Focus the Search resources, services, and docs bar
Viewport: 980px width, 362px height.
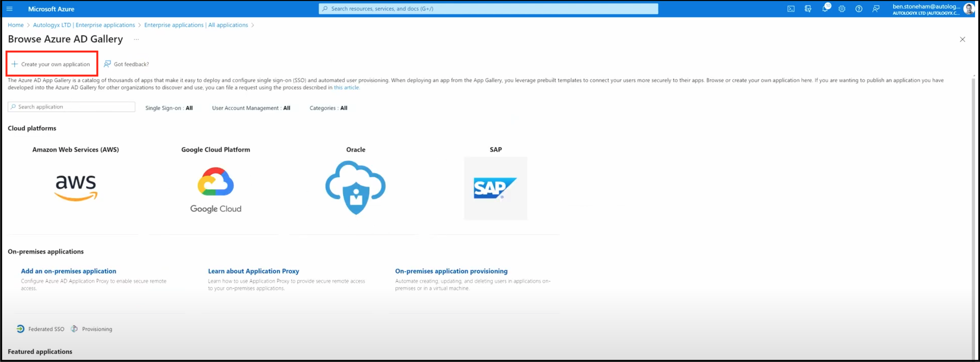pyautogui.click(x=488, y=9)
